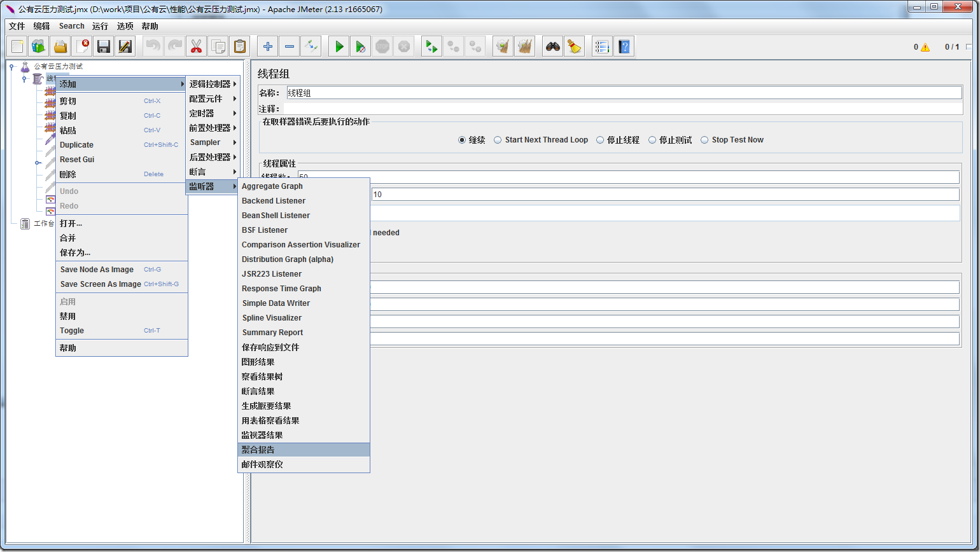Expand the Sampler submenu
This screenshot has height=552, width=980.
pos(213,142)
